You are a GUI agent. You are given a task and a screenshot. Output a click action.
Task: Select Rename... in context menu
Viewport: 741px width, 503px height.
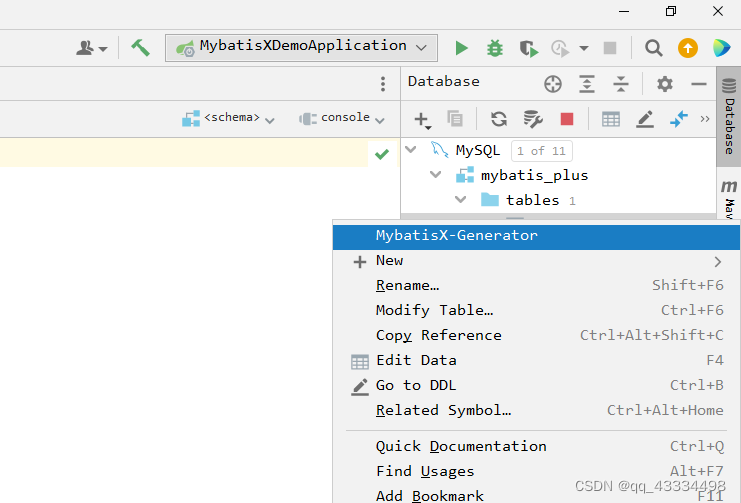coord(536,286)
